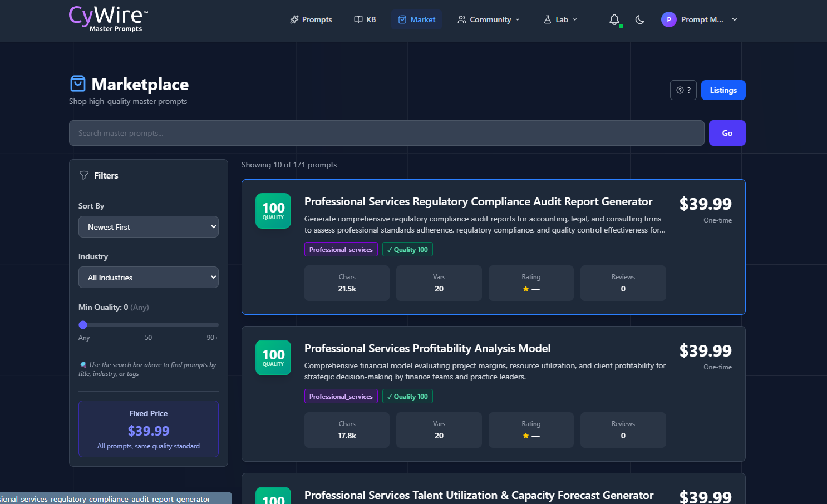This screenshot has height=504, width=827.
Task: Click Reviews 0 box on Profitability Analysis card
Action: [x=623, y=430]
